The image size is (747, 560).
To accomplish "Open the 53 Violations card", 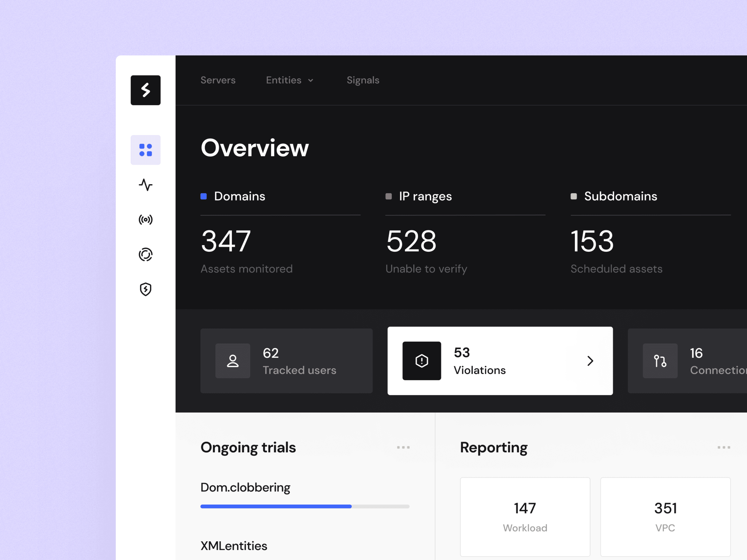I will pos(500,361).
